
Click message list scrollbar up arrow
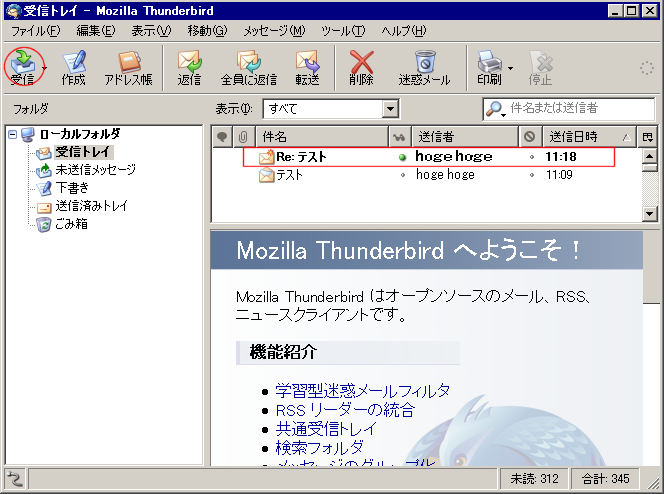pos(650,156)
